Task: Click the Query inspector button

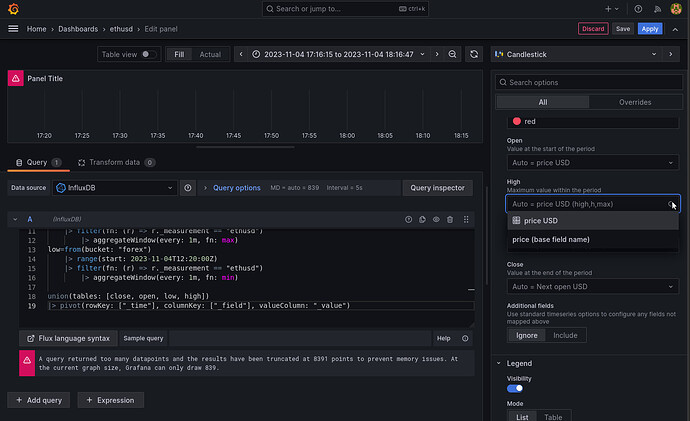Action: [438, 187]
